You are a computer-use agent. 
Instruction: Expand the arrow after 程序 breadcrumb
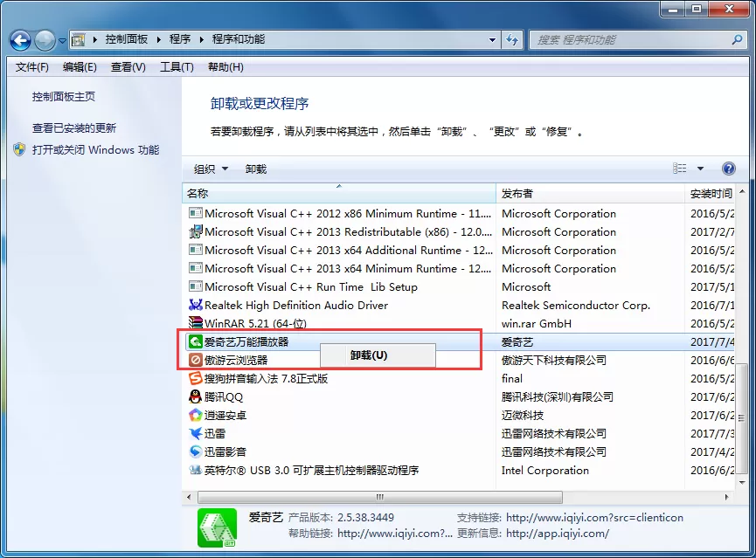202,39
